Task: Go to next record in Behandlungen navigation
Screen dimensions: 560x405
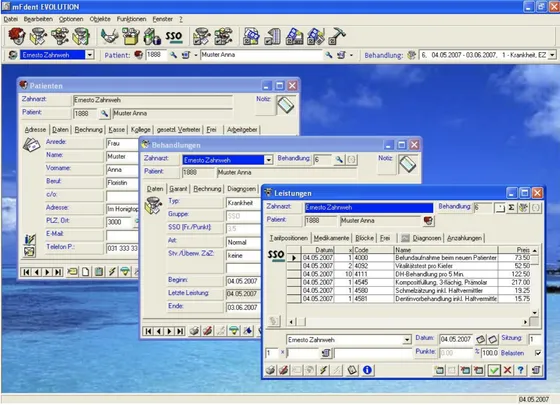Action: [169, 331]
